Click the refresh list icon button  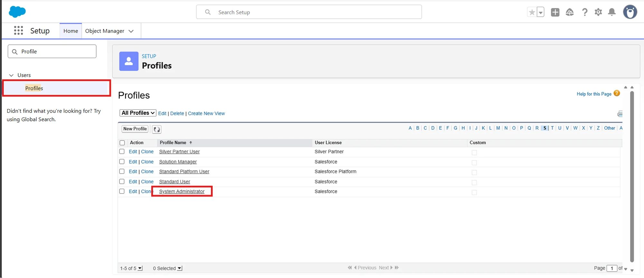tap(156, 129)
